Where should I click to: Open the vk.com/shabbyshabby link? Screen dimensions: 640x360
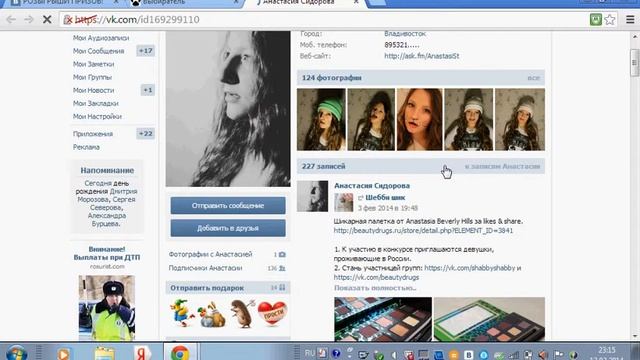pyautogui.click(x=469, y=268)
